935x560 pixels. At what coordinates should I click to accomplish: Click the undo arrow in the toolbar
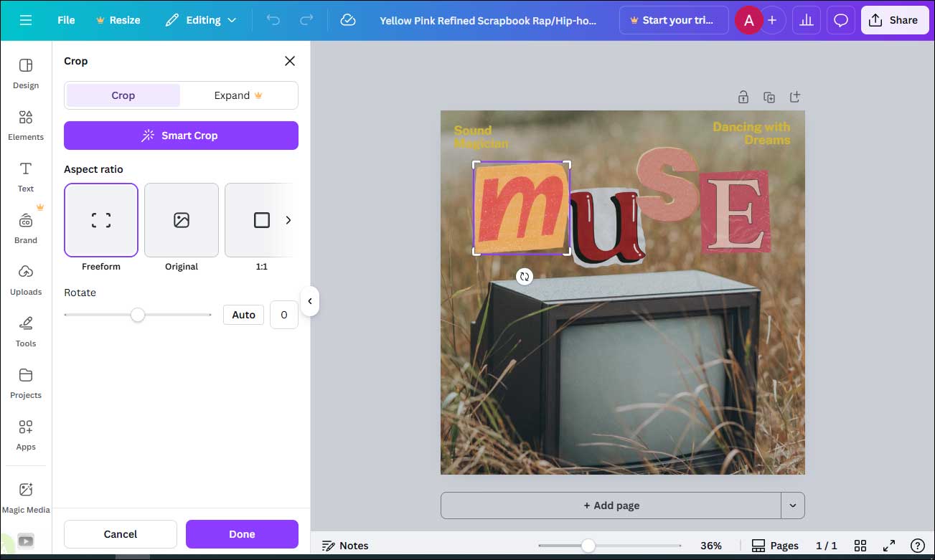coord(273,19)
